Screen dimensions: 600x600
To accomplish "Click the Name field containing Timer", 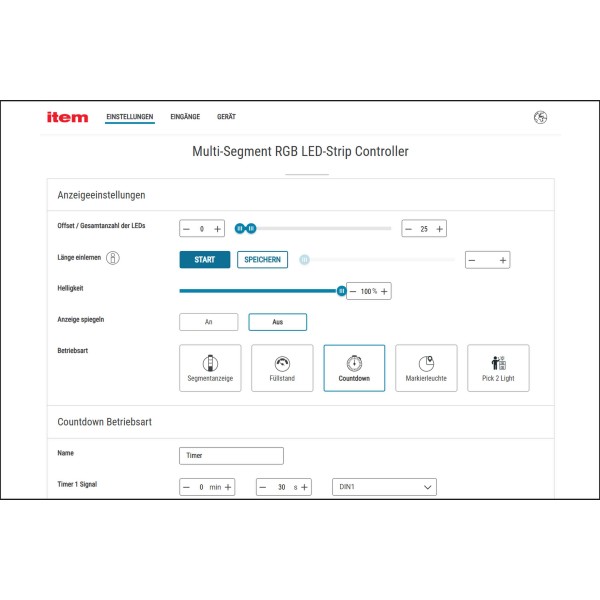I will [x=231, y=456].
